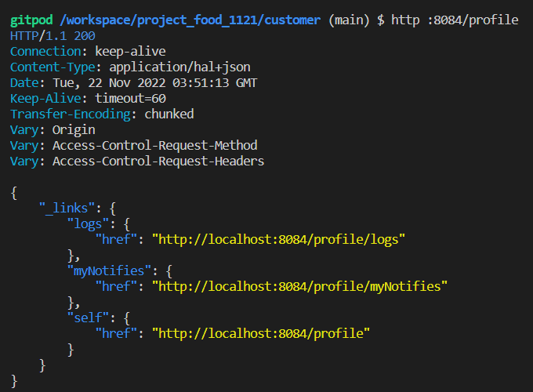Click the 'myNotifies' JSON key
The height and width of the screenshot is (392, 533).
(109, 271)
